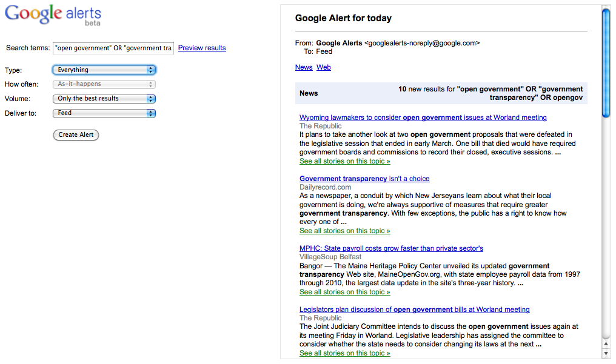
Task: Click the scroll down arrow in preview pane
Action: click(x=606, y=353)
